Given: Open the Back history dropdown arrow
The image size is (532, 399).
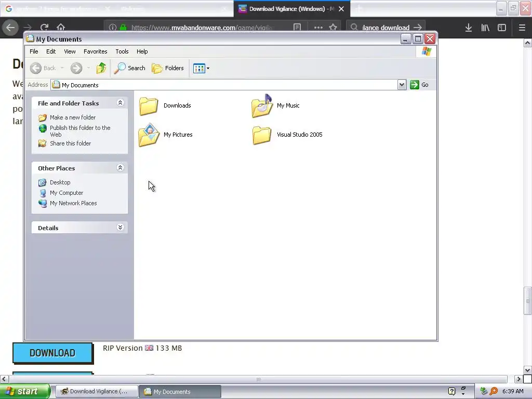Looking at the screenshot, I should coord(62,68).
